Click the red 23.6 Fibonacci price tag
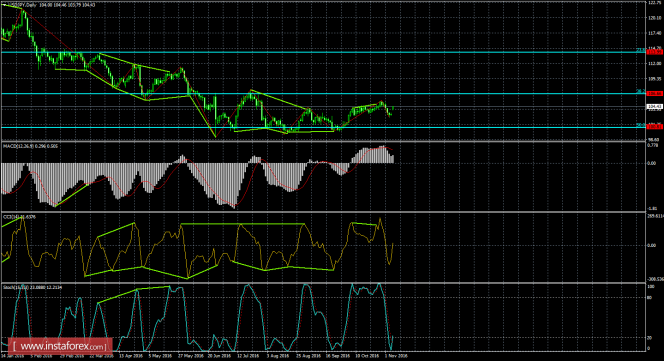 655,52
